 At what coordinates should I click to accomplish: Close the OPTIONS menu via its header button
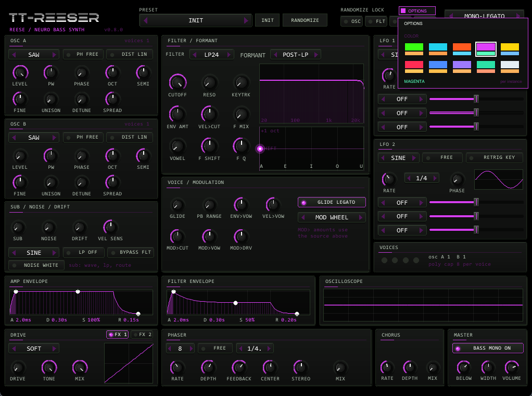(417, 11)
